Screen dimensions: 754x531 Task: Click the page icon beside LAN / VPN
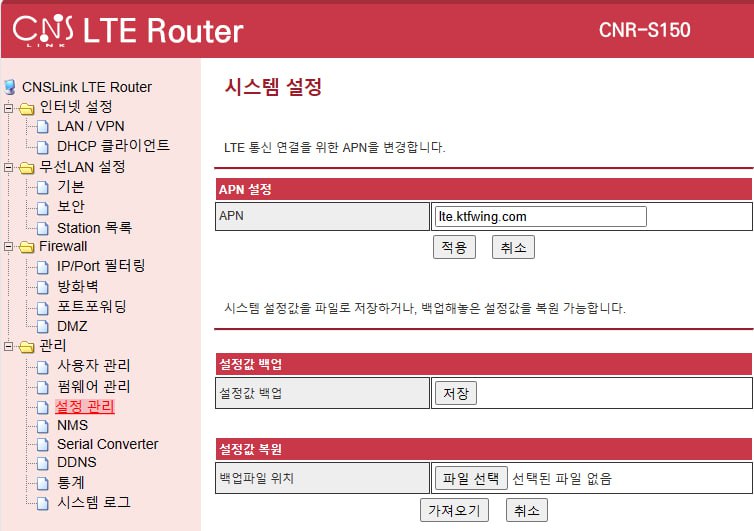43,126
